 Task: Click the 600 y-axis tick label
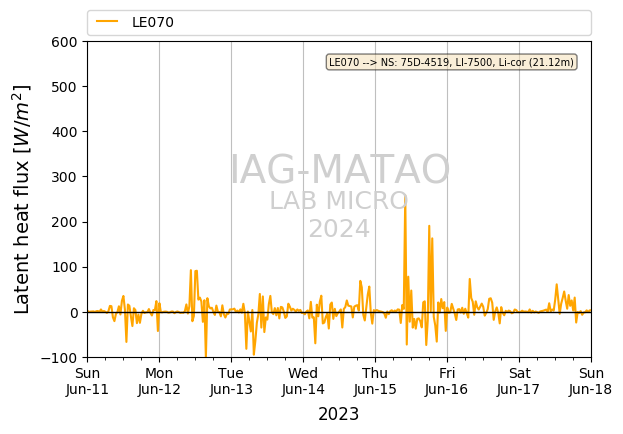pos(64,42)
